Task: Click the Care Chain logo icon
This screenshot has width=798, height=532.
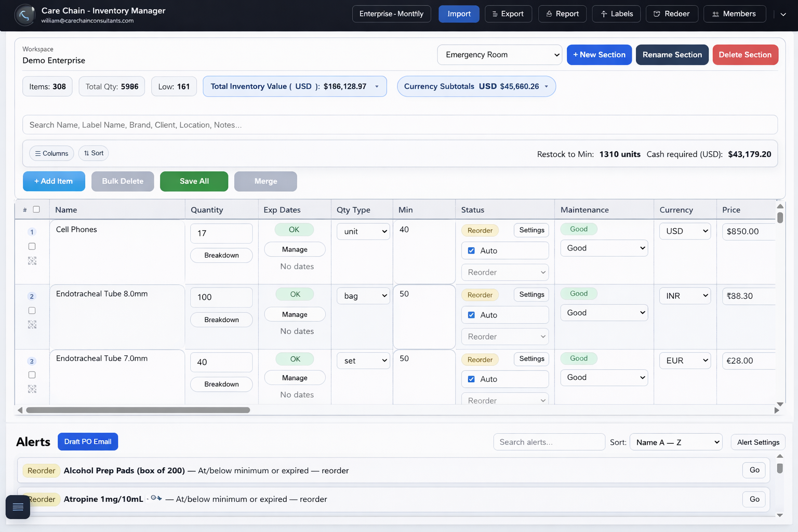Action: coord(24,15)
